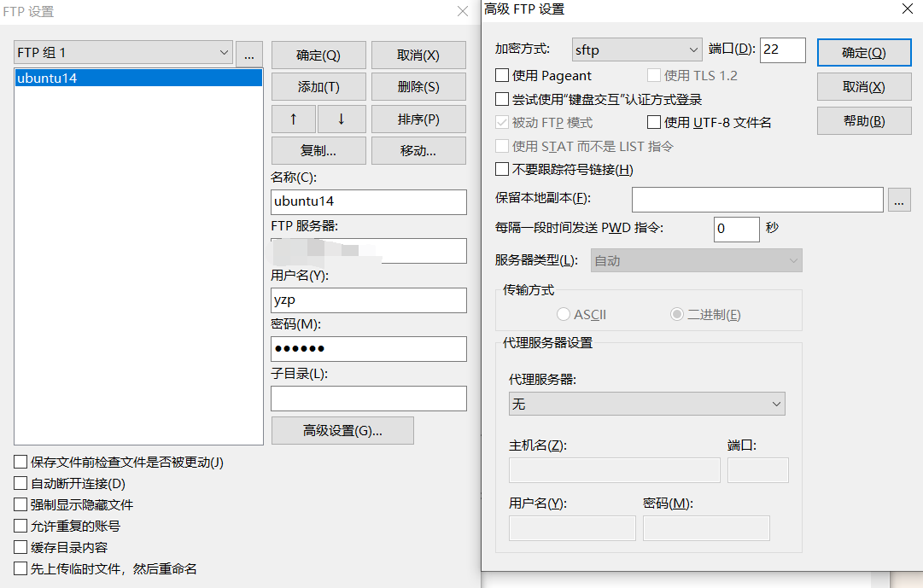Move ubuntu14 up using the up arrow

click(x=293, y=119)
